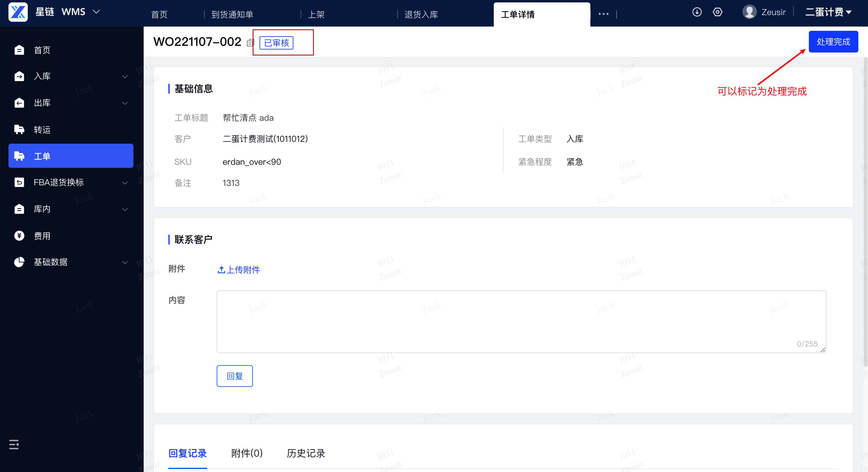Open the 回复记录 tab
The width and height of the screenshot is (868, 472).
[187, 453]
